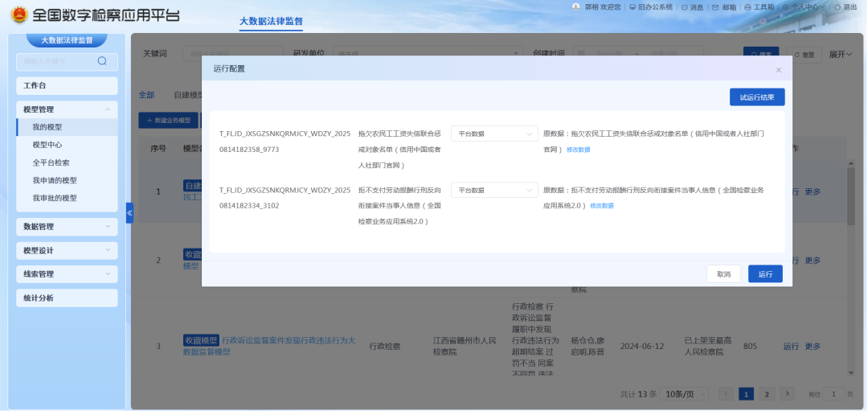This screenshot has height=411, width=868.
Task: Collapse sidebar with double-arrow handle
Action: point(129,213)
